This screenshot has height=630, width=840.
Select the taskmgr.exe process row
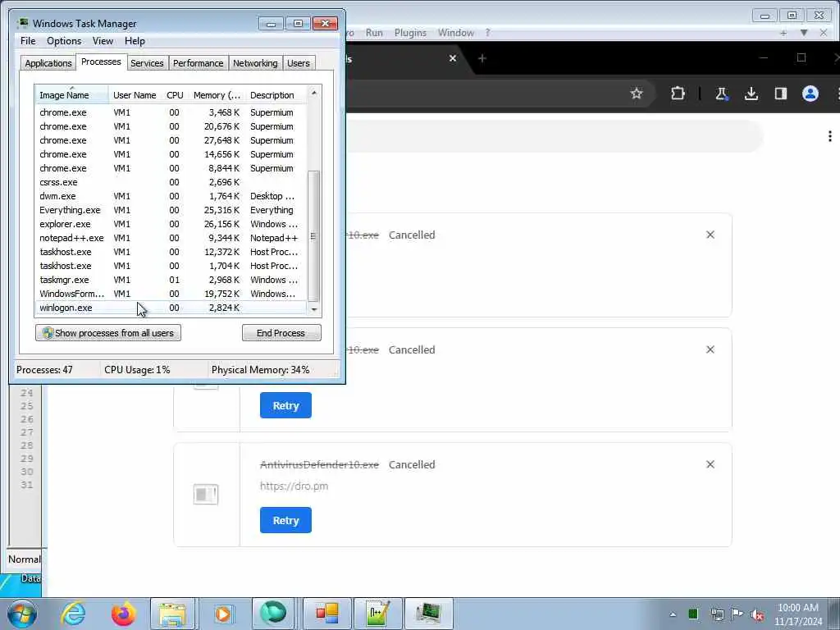[171, 280]
